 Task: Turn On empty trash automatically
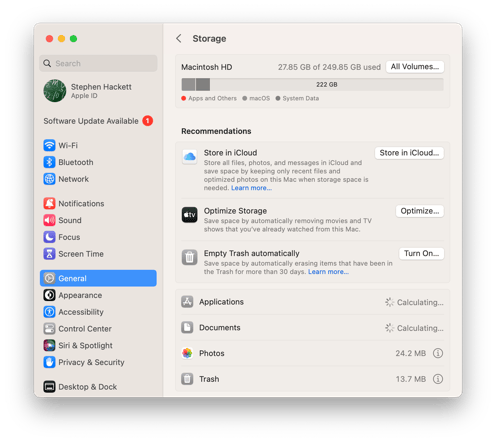[421, 253]
